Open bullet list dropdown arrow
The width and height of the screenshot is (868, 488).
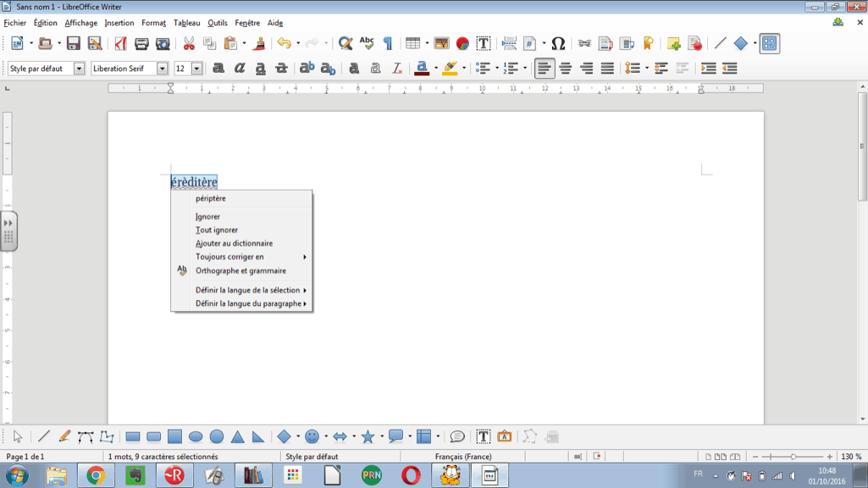(x=497, y=68)
